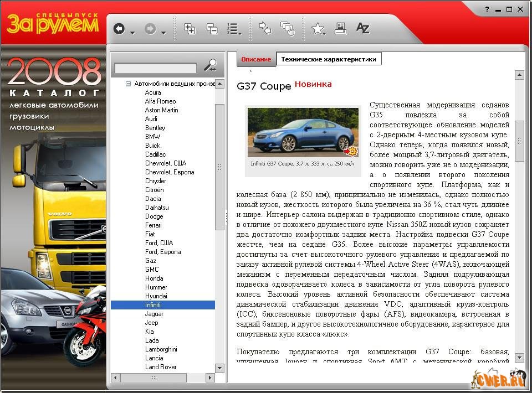This screenshot has width=532, height=393.
Task: Click the search magnifier icon
Action: point(209,66)
